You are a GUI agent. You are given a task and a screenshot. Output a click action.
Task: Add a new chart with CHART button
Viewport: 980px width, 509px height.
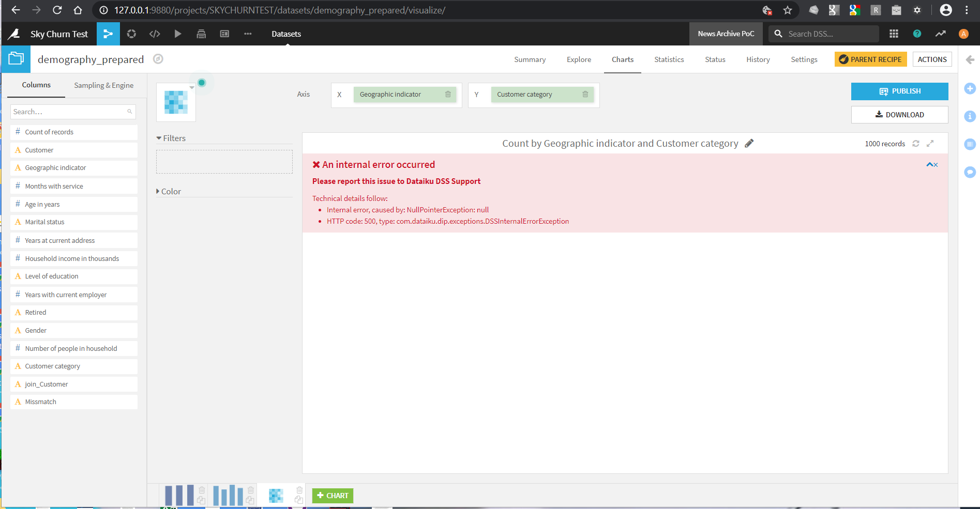[x=333, y=496]
